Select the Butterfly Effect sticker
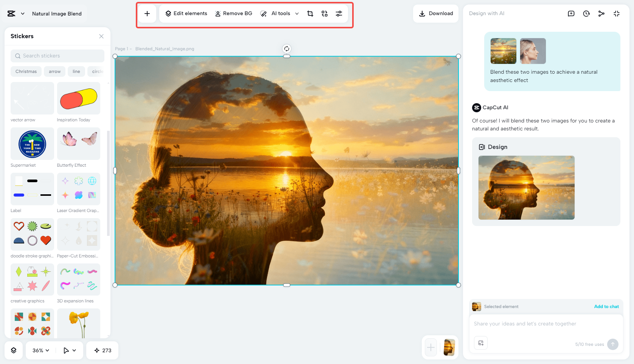The image size is (634, 364). pos(78,144)
